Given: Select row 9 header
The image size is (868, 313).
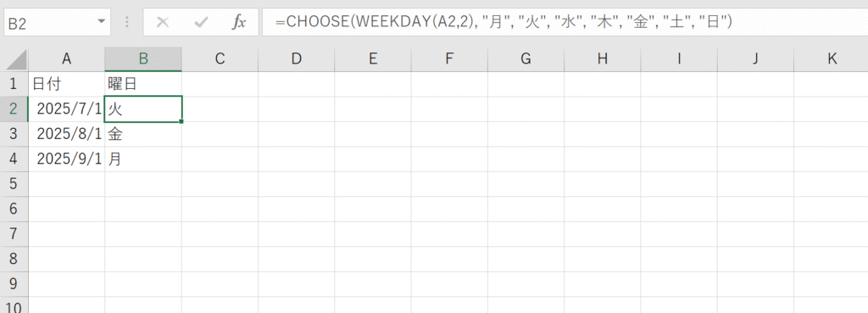Looking at the screenshot, I should [14, 284].
